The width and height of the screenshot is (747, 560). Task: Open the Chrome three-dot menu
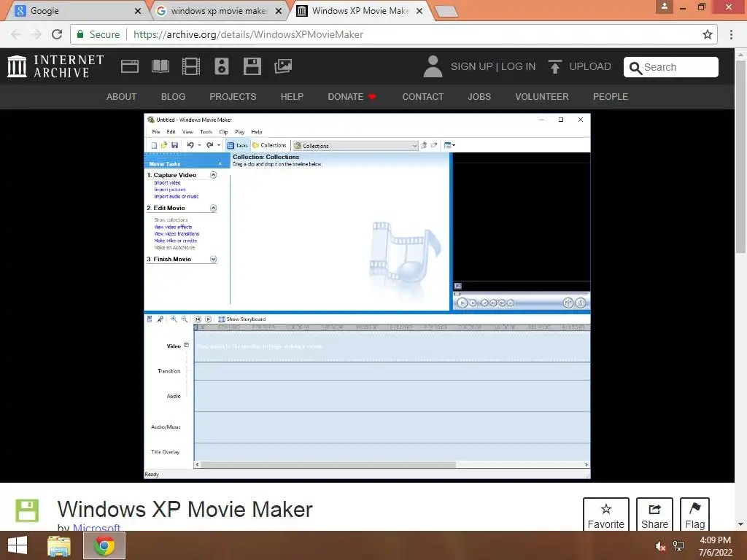click(x=731, y=34)
